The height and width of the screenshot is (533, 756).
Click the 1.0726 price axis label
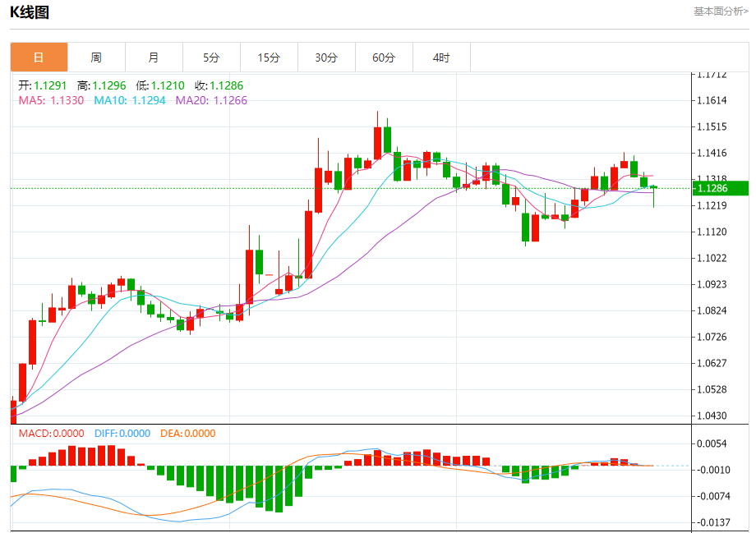[x=712, y=337]
